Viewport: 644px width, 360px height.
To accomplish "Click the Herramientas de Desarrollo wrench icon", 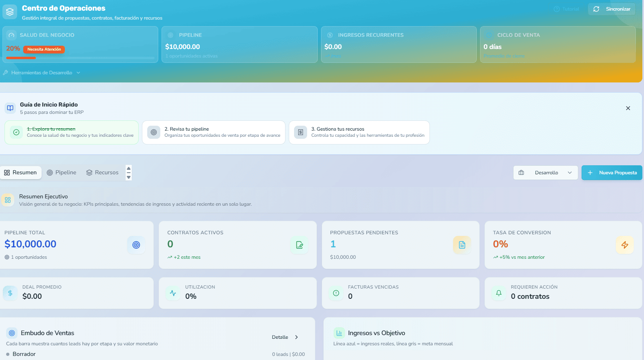I will [6, 73].
